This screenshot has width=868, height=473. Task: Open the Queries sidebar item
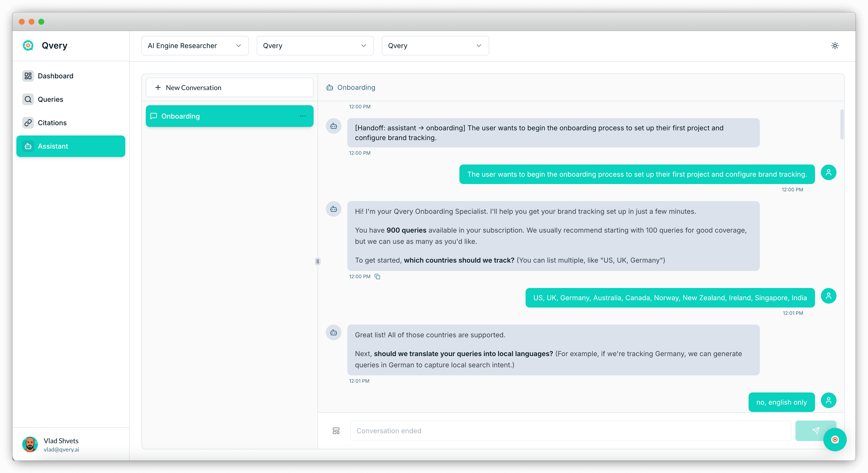coord(50,99)
